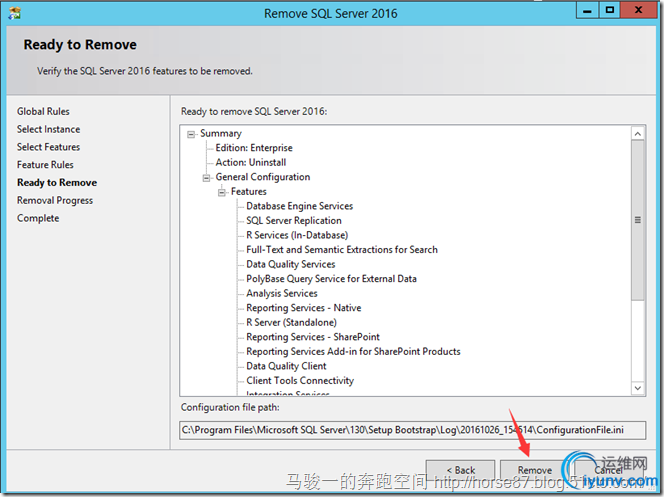Select PolyBase Query Service for External Data
This screenshot has height=497, width=664.
331,279
